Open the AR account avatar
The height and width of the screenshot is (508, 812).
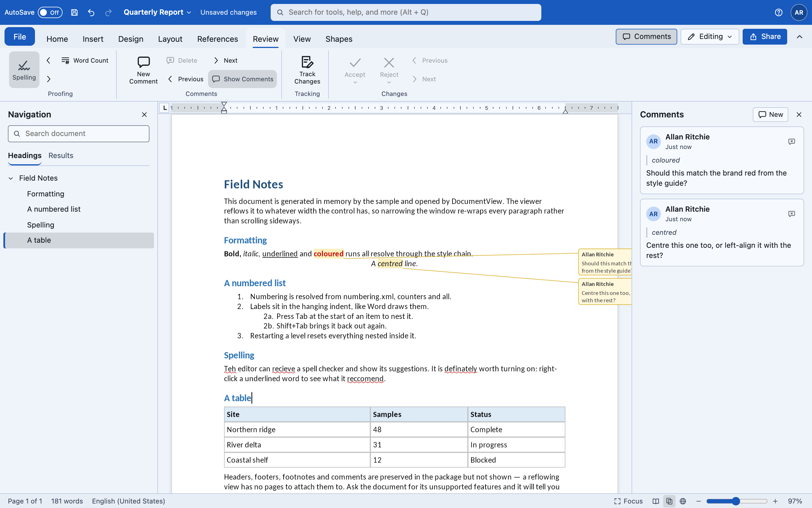798,12
